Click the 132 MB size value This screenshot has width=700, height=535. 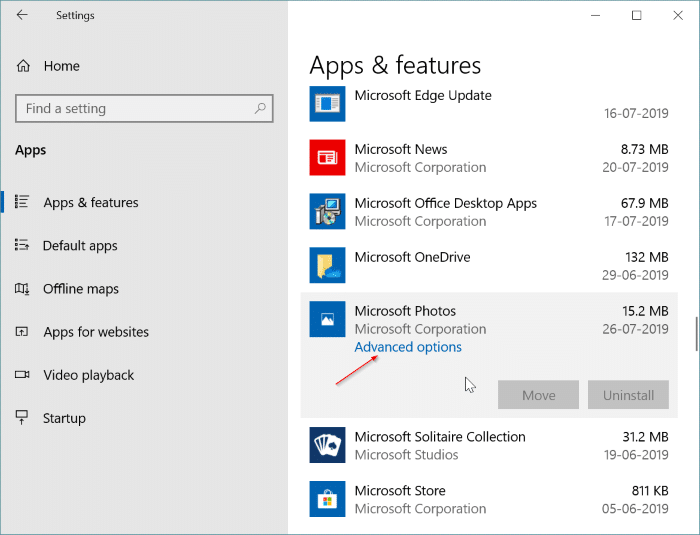pos(646,257)
